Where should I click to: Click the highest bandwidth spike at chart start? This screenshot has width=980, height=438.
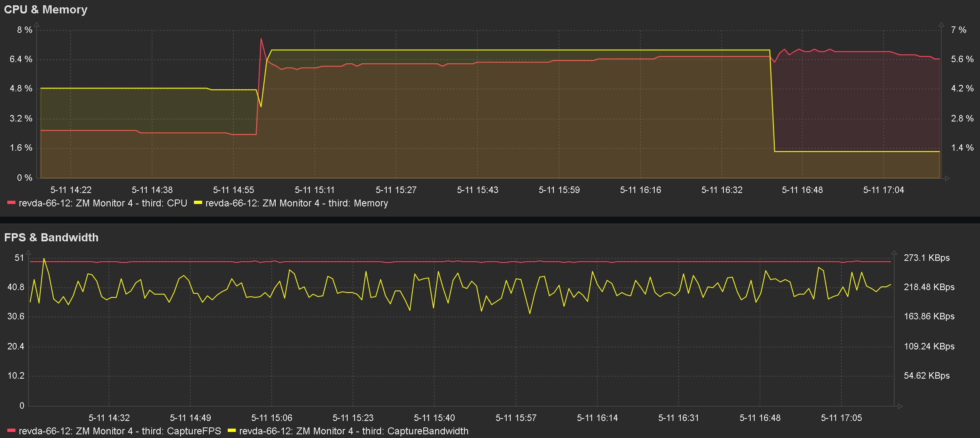44,259
